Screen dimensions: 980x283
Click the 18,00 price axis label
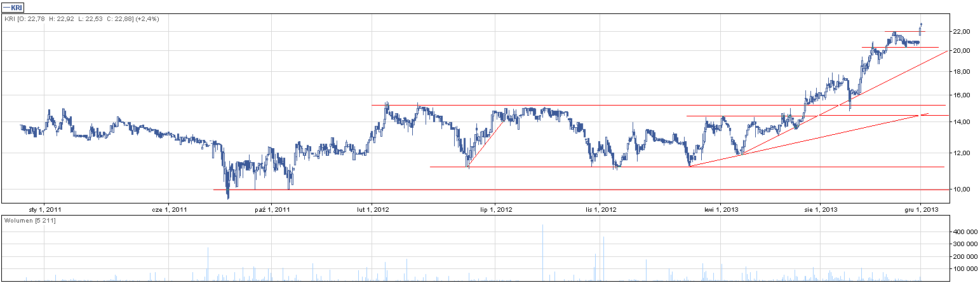click(960, 72)
